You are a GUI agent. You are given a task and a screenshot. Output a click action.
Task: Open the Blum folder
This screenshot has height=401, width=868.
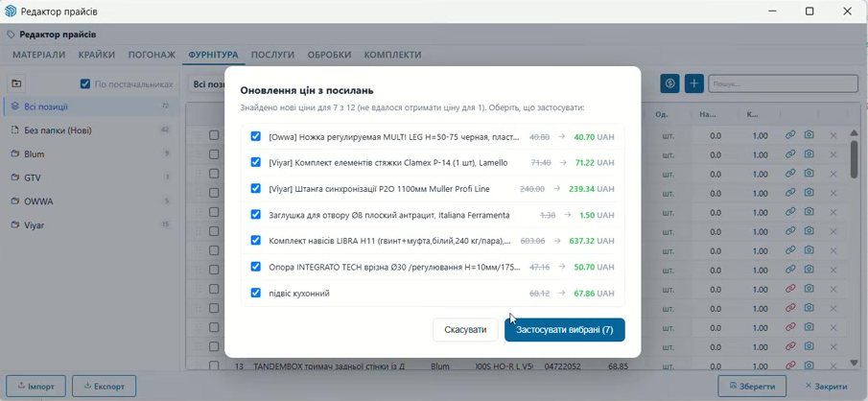(91, 154)
